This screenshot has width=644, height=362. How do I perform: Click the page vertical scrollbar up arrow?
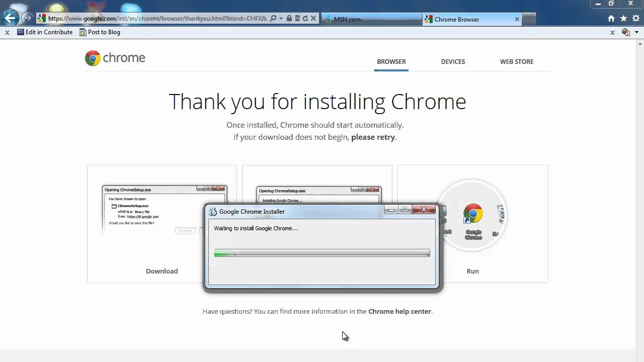pyautogui.click(x=640, y=43)
